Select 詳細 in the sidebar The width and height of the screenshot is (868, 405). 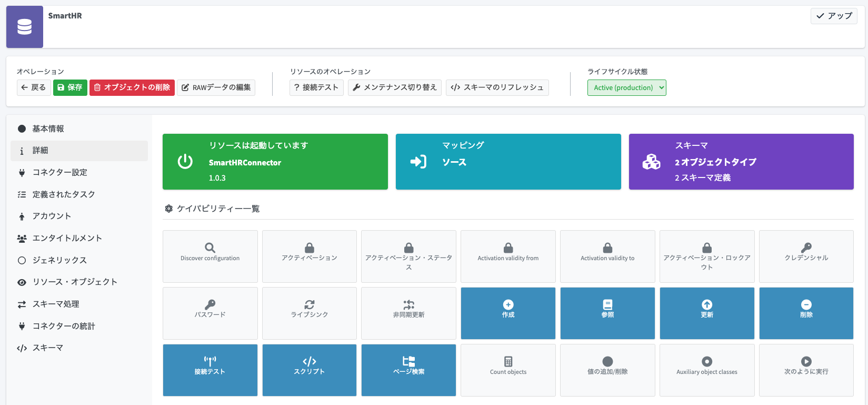[x=79, y=151]
